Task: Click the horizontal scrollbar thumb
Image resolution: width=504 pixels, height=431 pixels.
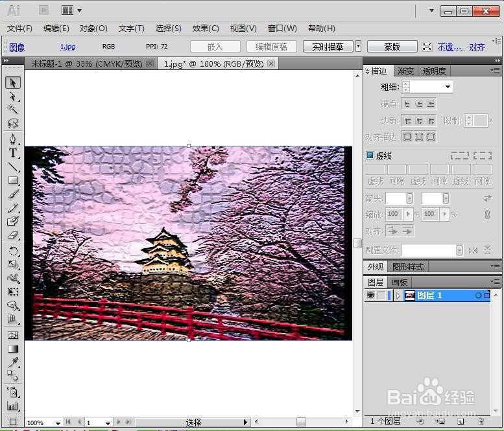Action: (x=301, y=421)
